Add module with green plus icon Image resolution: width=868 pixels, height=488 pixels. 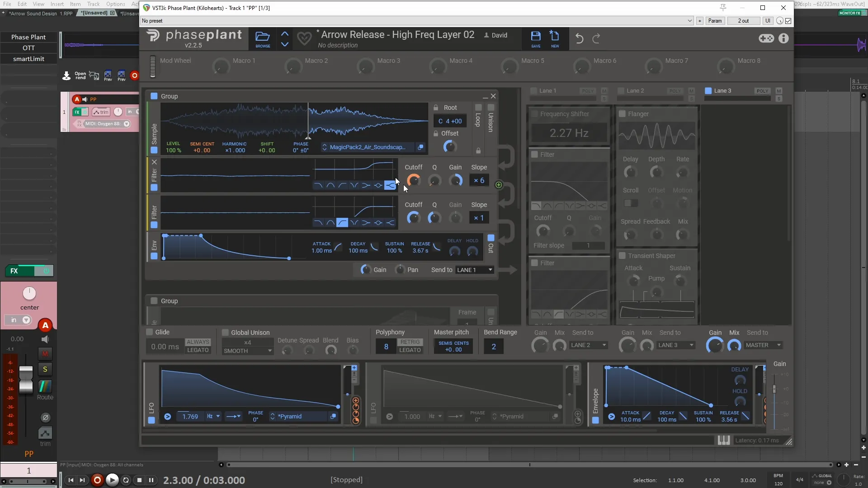[x=499, y=185]
